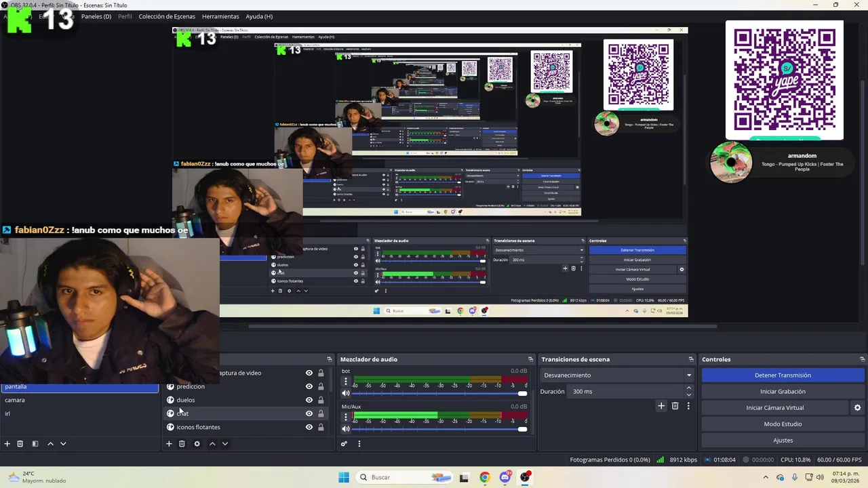Open scene filters icon in Scenes toolbar

[35, 444]
